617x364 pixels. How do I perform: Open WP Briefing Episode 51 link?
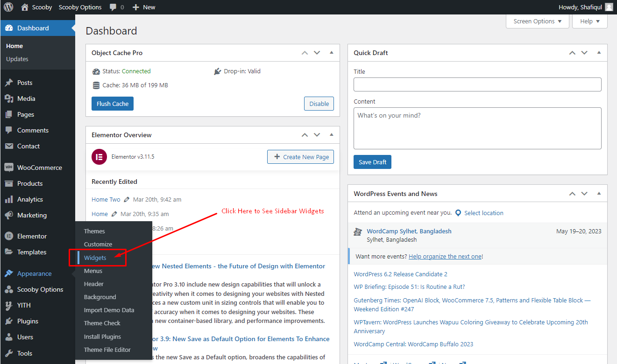409,287
